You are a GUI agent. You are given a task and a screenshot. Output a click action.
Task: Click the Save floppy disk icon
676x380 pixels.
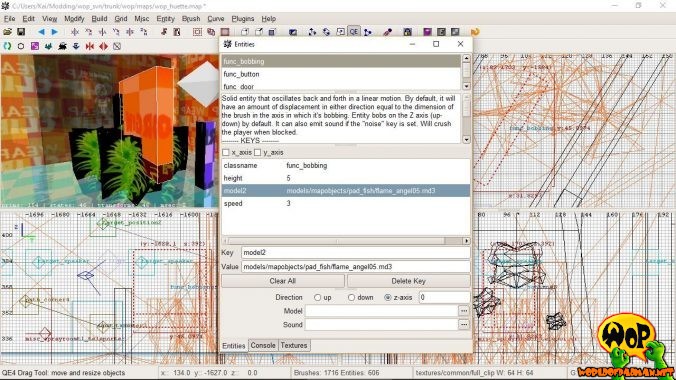pyautogui.click(x=21, y=32)
